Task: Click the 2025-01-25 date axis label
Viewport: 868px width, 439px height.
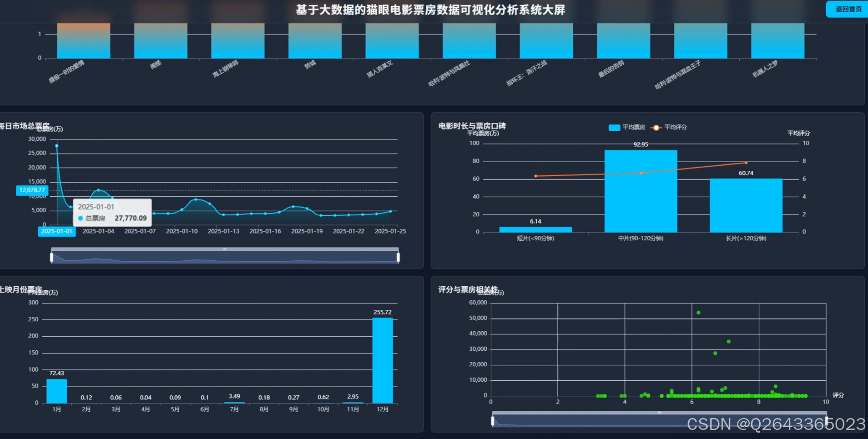Action: tap(390, 231)
